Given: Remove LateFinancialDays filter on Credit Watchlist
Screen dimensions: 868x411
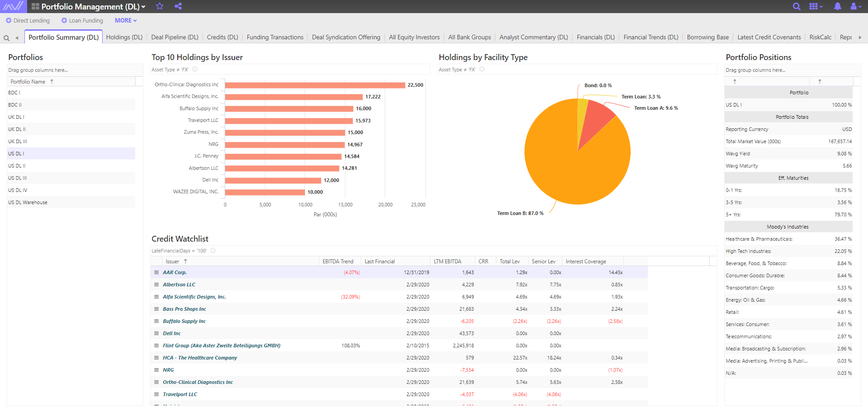Looking at the screenshot, I should [213, 251].
